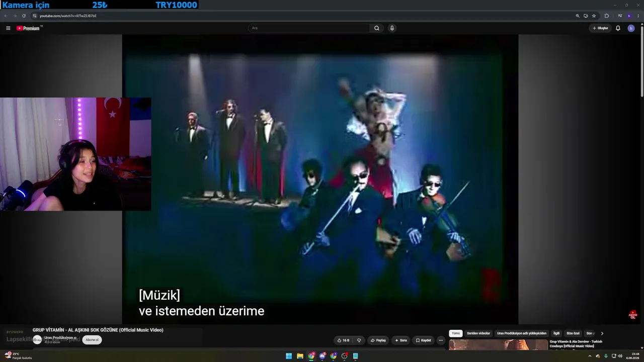Subscribe with the Abone ol button

click(x=92, y=340)
